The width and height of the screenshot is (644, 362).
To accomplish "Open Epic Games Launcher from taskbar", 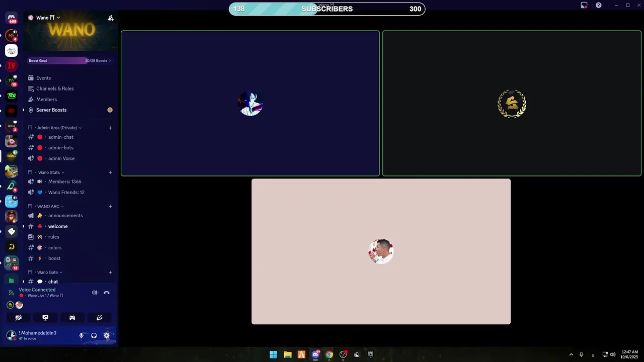I will tap(371, 354).
